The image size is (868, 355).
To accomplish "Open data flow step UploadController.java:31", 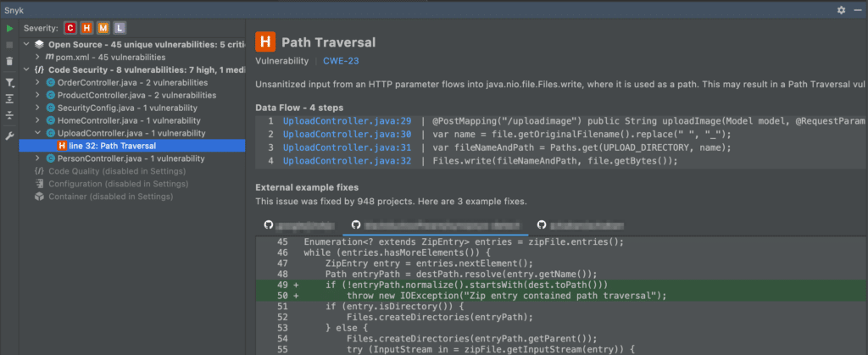I will coord(347,147).
